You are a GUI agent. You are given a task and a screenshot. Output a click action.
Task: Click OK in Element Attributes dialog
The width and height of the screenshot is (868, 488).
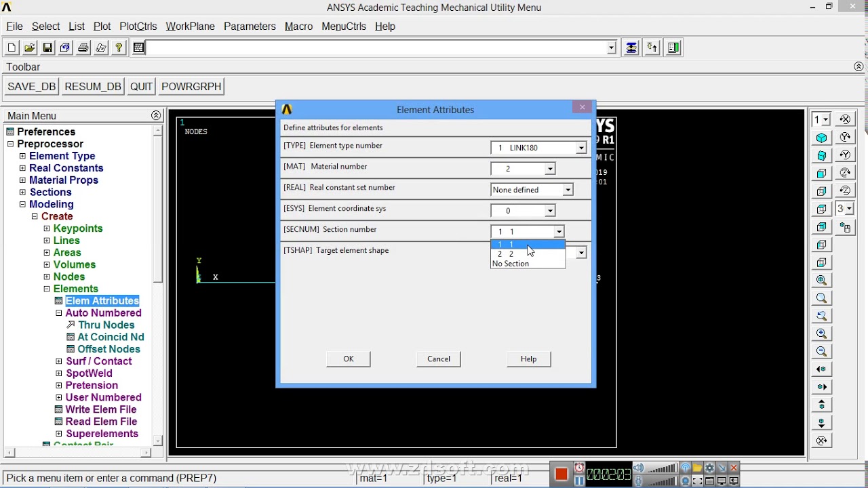tap(349, 359)
